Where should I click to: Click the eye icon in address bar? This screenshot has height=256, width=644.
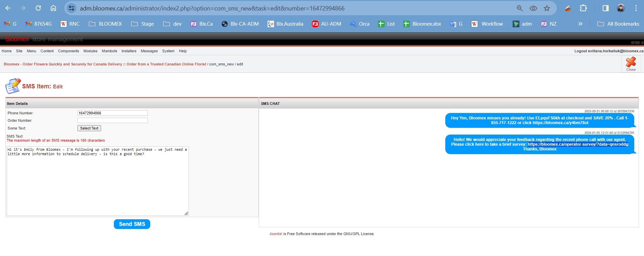(x=533, y=8)
